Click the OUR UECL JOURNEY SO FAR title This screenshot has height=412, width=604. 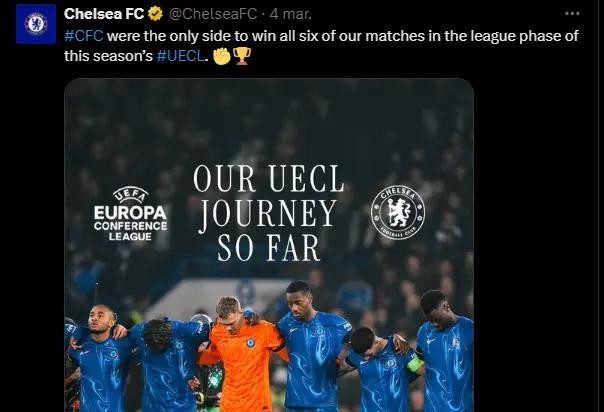click(268, 213)
